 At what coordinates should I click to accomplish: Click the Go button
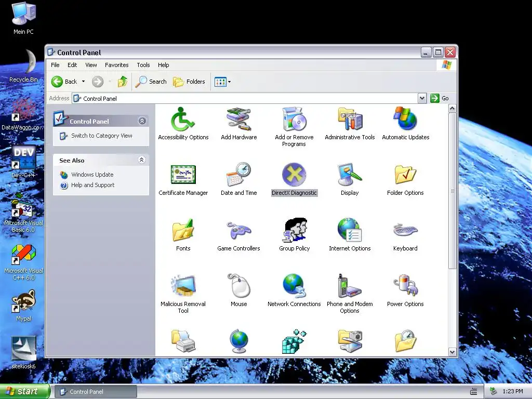(x=440, y=98)
